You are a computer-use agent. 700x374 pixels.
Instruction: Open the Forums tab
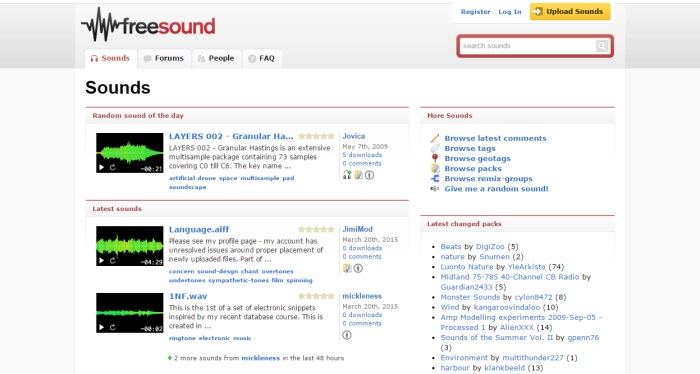(164, 58)
